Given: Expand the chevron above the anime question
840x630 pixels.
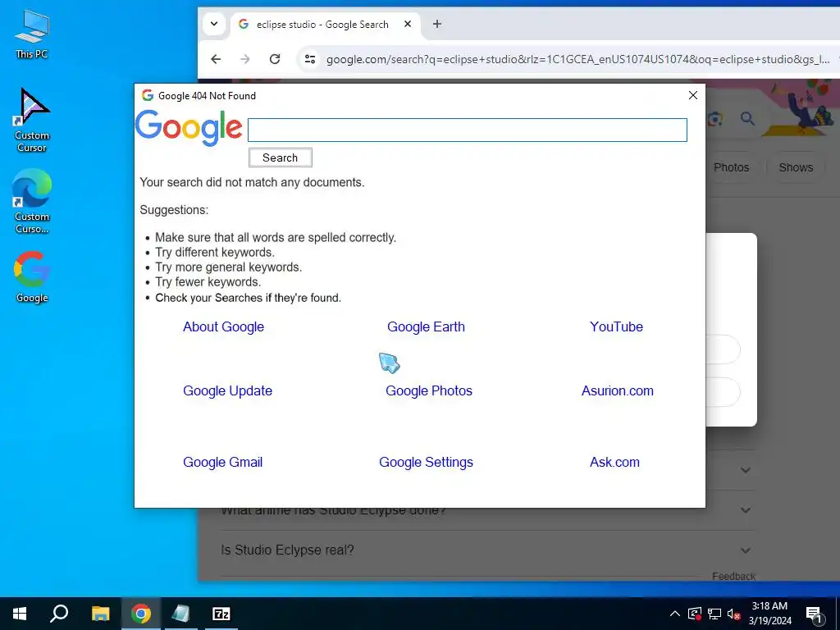Looking at the screenshot, I should point(745,470).
